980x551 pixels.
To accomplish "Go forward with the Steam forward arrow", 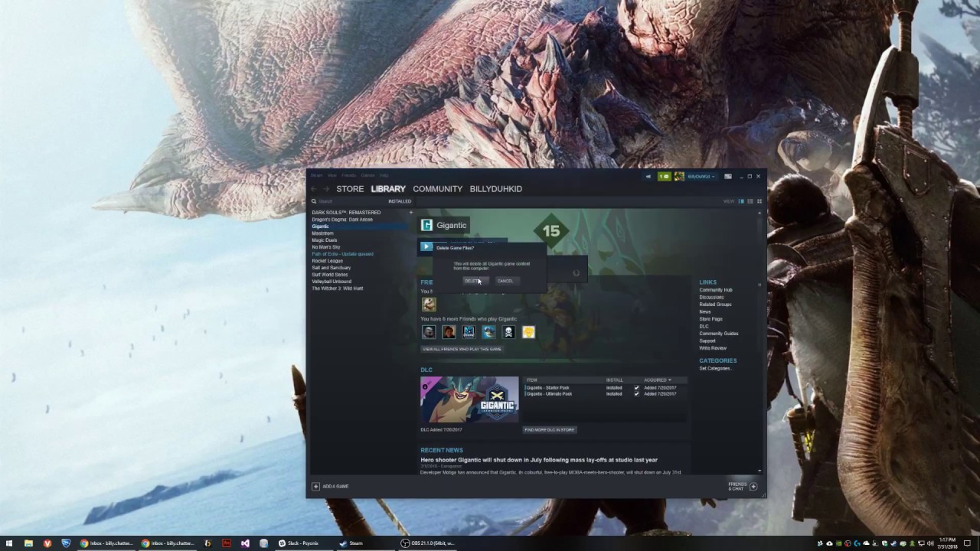I will [x=326, y=189].
